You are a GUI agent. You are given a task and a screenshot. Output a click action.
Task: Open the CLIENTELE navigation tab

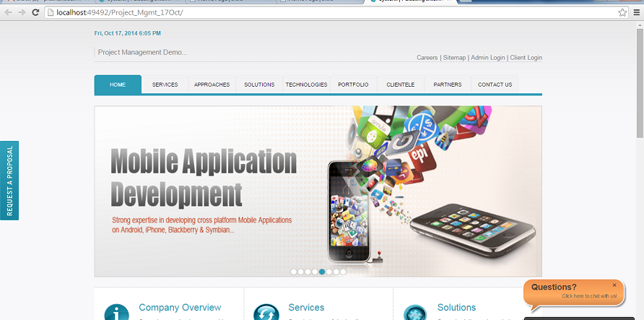point(401,85)
